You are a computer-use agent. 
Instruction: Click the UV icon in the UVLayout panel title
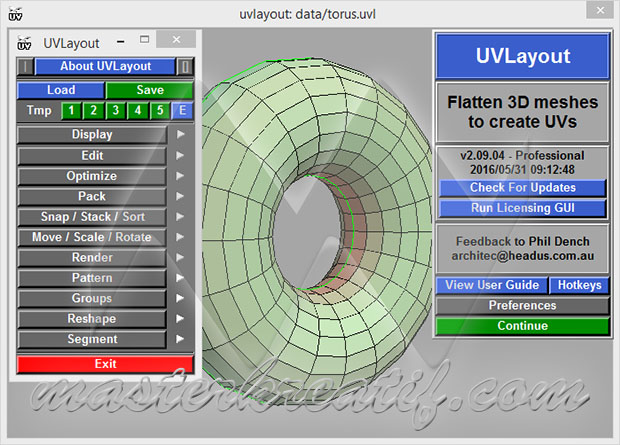[x=24, y=43]
